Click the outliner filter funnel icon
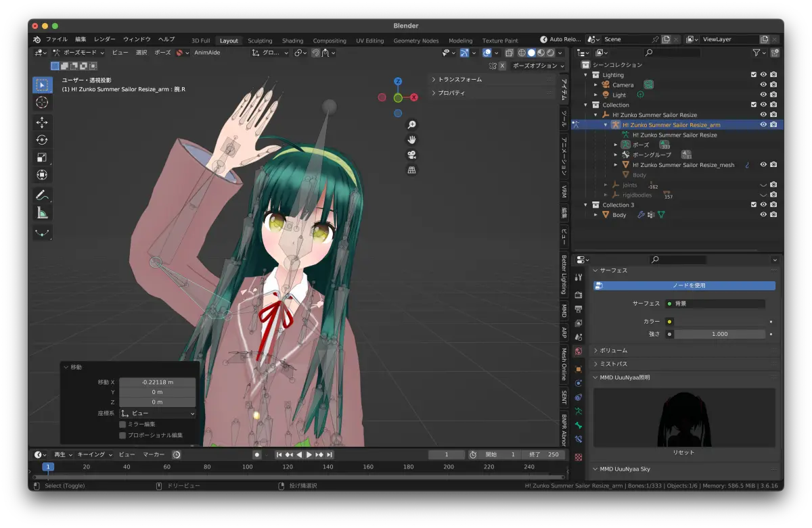Image resolution: width=812 pixels, height=528 pixels. coord(757,53)
